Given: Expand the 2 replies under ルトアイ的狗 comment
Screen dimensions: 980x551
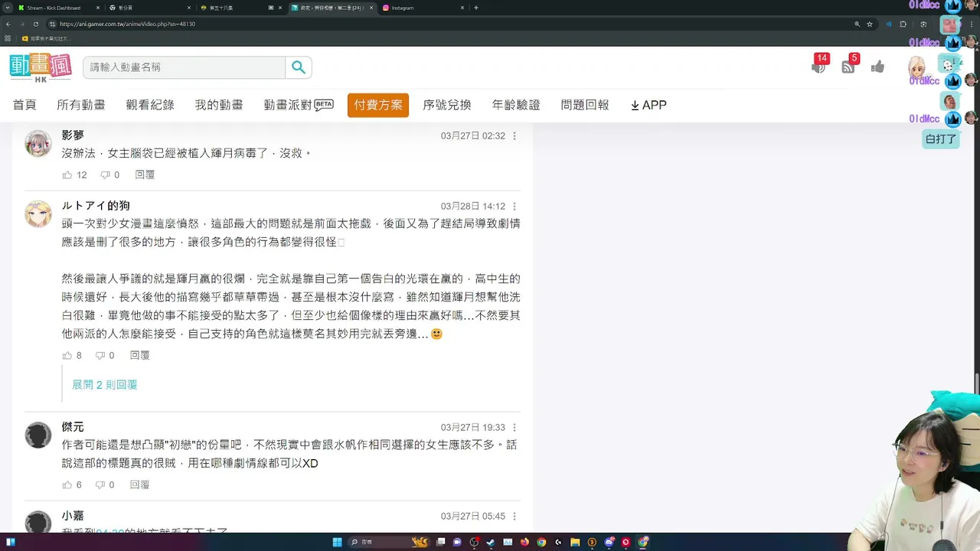Looking at the screenshot, I should tap(105, 384).
